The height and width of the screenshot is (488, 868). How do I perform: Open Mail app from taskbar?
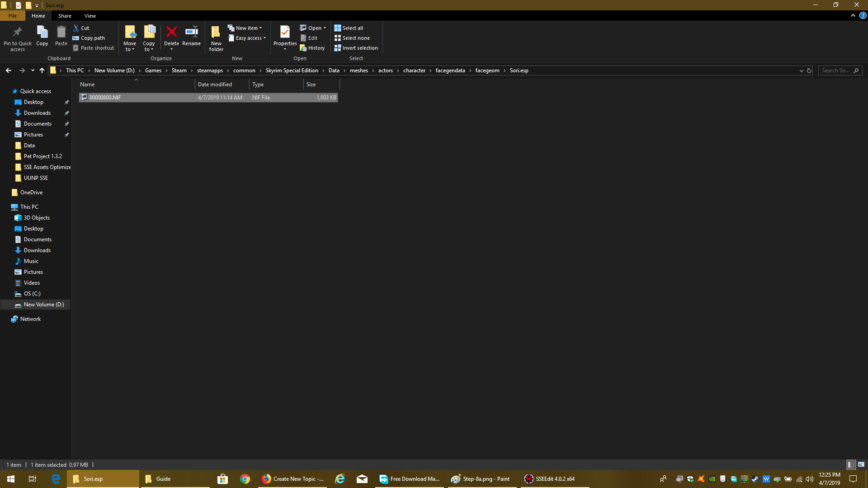(x=362, y=479)
